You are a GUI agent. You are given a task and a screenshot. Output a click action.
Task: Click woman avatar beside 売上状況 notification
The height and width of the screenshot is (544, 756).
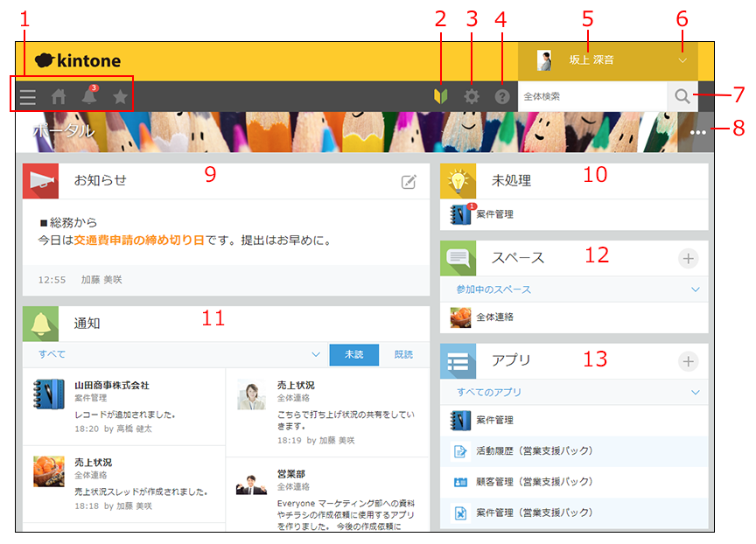251,394
